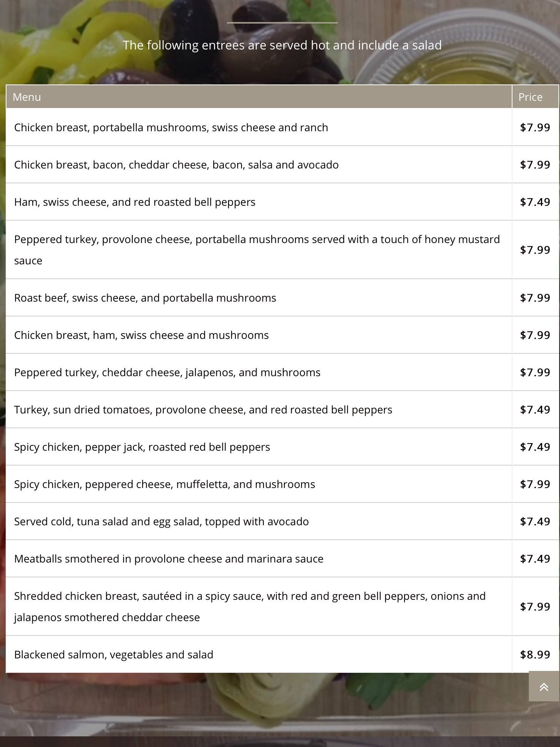Click the price of the meatballs entree
560x747 pixels.
[535, 559]
